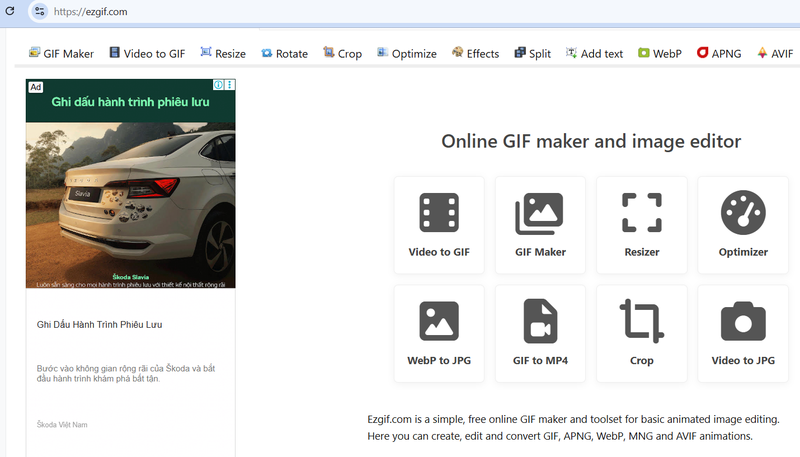Go to GIF Maker in top menu

[61, 54]
